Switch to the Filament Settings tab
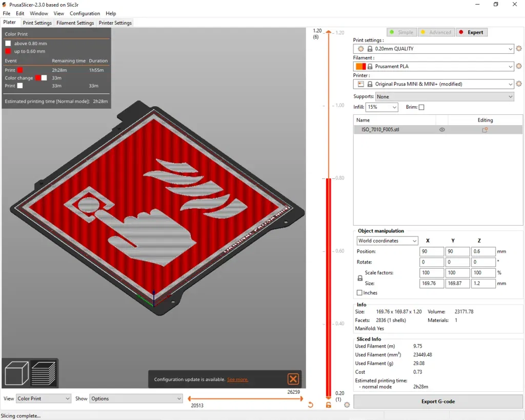525x420 pixels. pyautogui.click(x=75, y=23)
